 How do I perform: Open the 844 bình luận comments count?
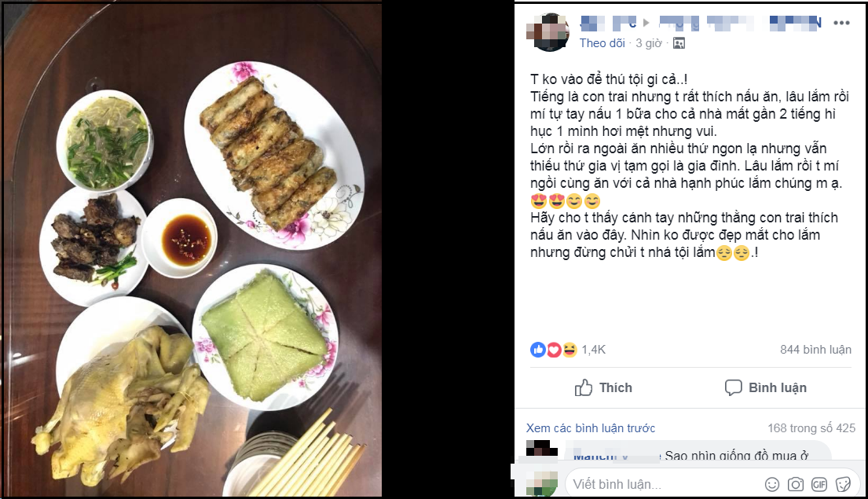(x=815, y=350)
